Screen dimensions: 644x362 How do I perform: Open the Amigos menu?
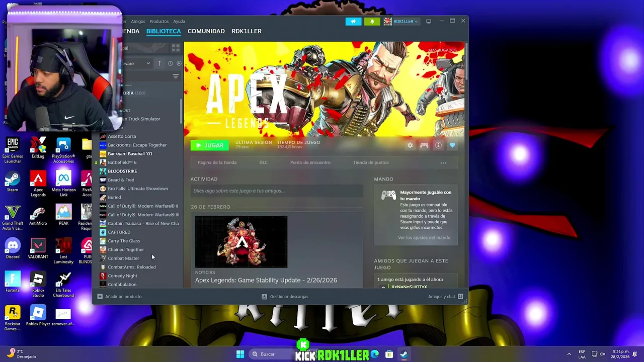[138, 21]
